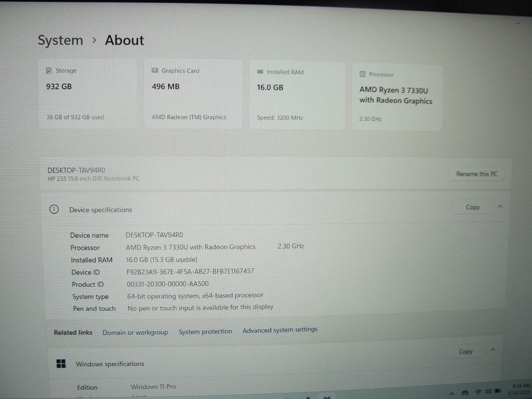
Task: Click the Processor icon
Action: pyautogui.click(x=362, y=74)
